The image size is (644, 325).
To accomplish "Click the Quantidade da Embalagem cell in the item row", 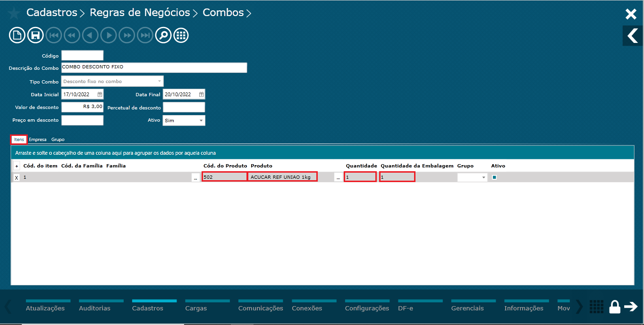I will [397, 177].
